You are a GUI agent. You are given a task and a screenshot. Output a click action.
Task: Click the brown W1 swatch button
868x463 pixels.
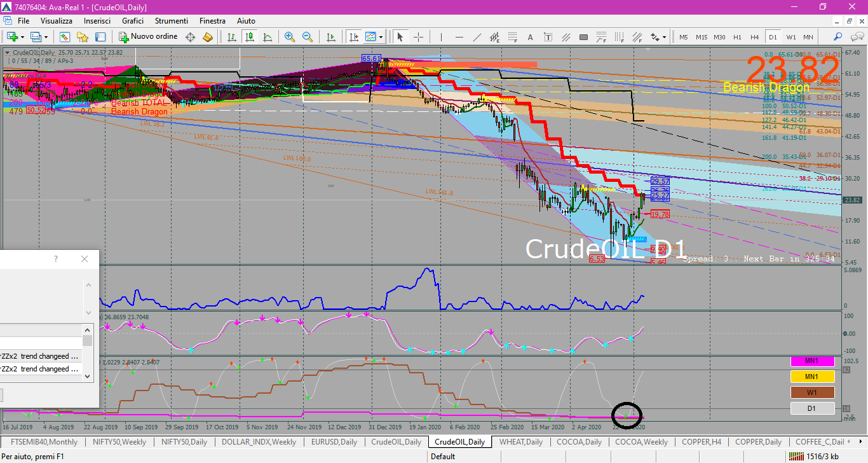click(x=811, y=392)
